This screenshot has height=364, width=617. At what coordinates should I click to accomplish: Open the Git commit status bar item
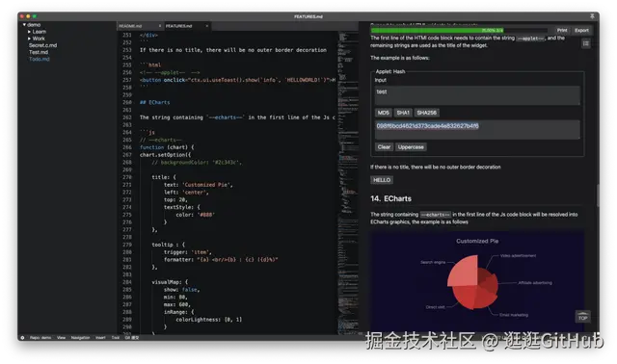click(132, 338)
